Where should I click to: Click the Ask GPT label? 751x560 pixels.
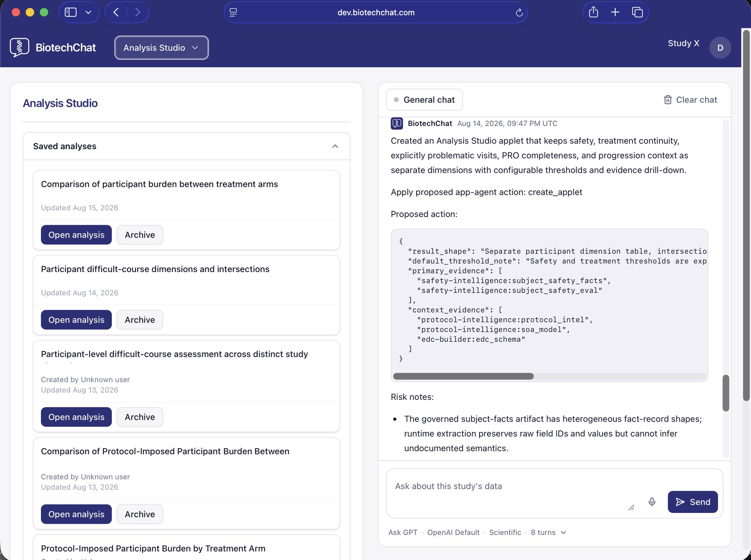click(403, 532)
